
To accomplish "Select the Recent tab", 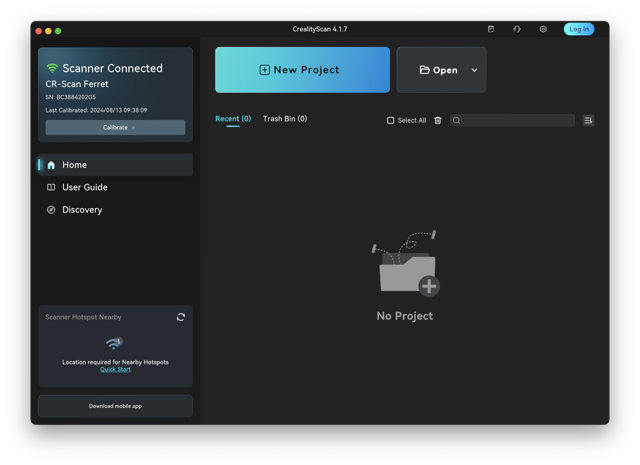I will [x=233, y=119].
